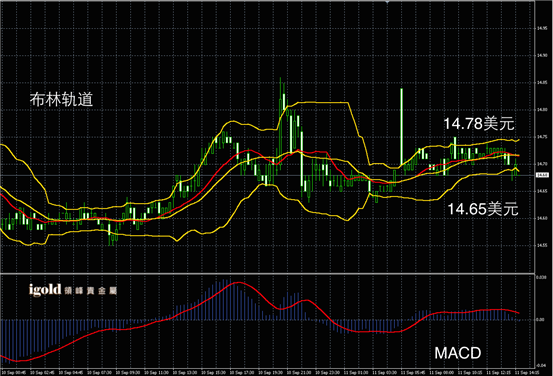Click the 14.80 price axis label
553x376 pixels.
[542, 110]
